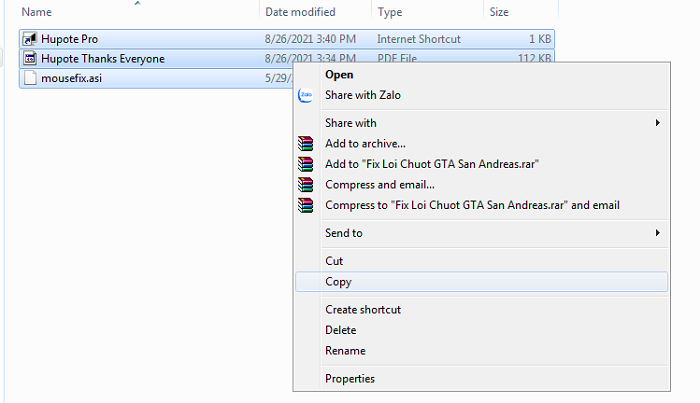Screen dimensions: 700x403
Task: Select the Hupote Pro file name
Action: (x=69, y=39)
